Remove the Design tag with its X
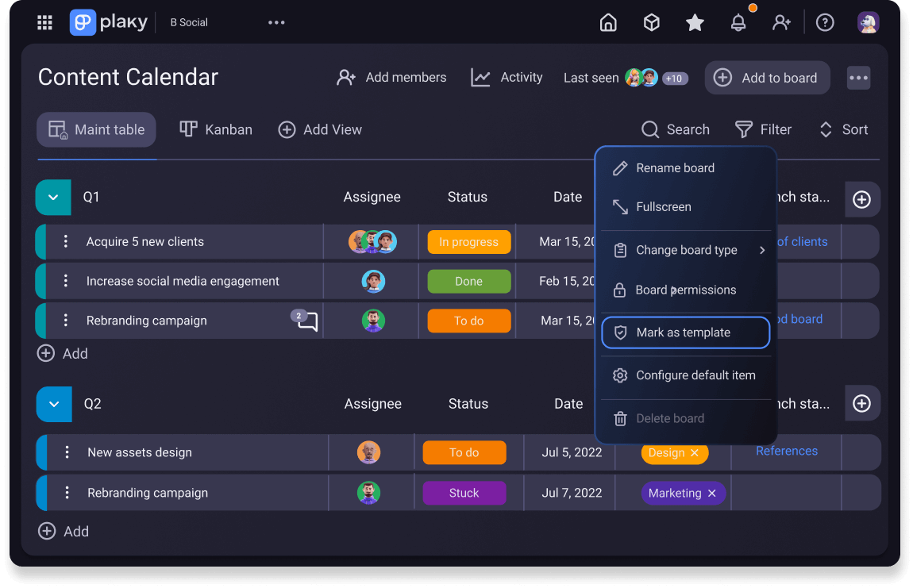This screenshot has width=913, height=588. tap(695, 453)
